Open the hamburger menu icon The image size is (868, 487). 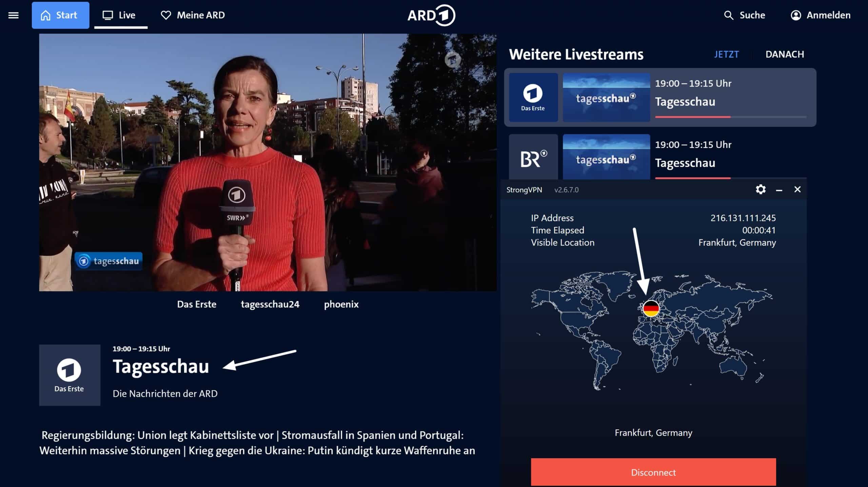(13, 15)
